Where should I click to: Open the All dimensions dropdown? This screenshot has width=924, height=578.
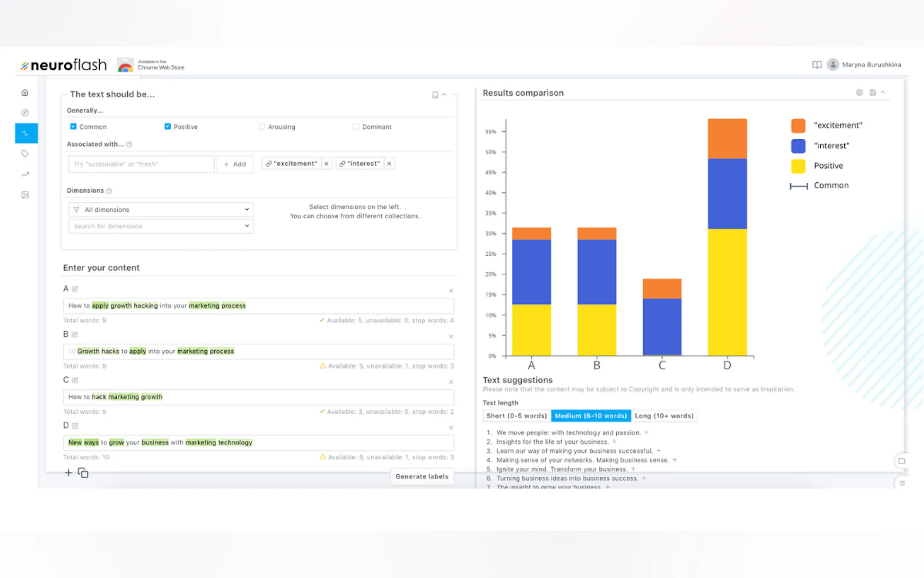(x=161, y=210)
